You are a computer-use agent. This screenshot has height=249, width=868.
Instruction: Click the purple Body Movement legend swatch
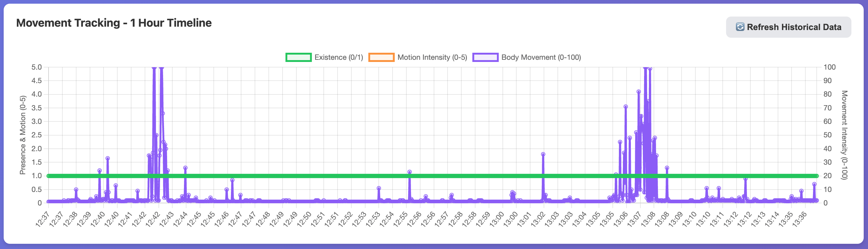[485, 57]
